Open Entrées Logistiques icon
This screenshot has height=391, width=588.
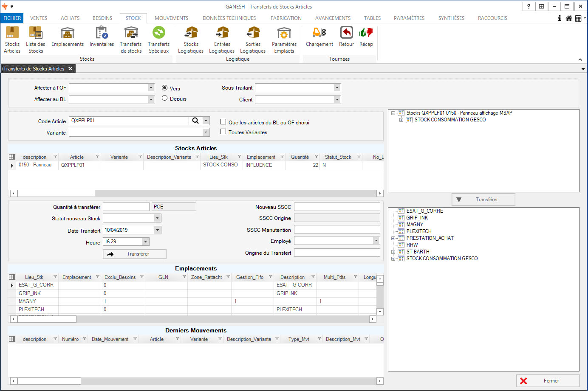pyautogui.click(x=222, y=40)
